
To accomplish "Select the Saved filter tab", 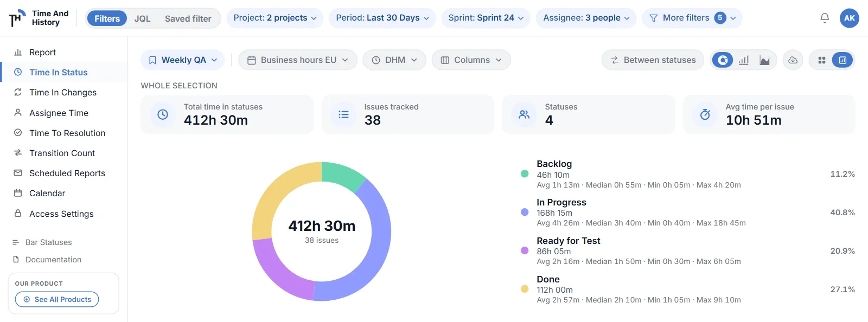I will coord(188,18).
